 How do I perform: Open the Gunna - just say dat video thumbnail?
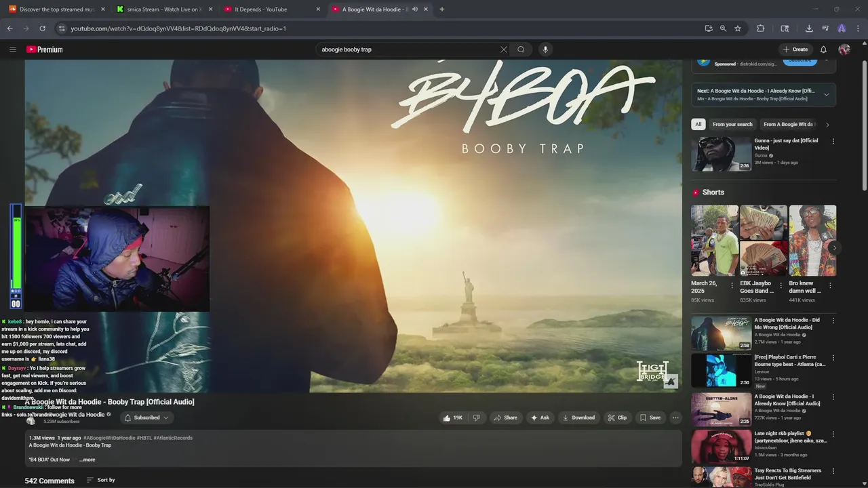point(722,154)
